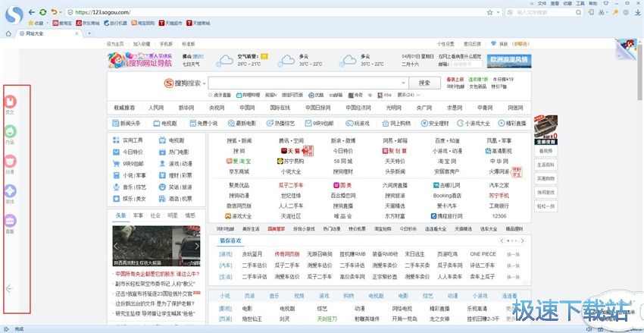This screenshot has width=644, height=333.
Task: Open a new tab with plus button
Action: (89, 33)
